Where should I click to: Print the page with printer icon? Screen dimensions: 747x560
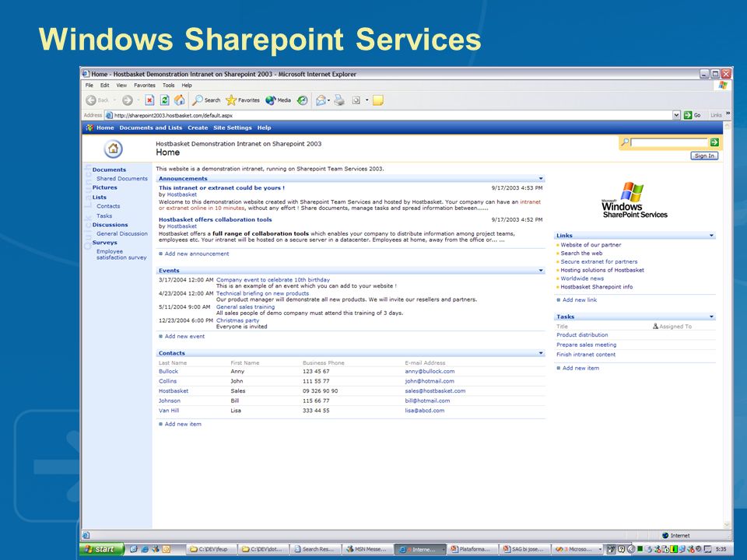click(x=339, y=100)
